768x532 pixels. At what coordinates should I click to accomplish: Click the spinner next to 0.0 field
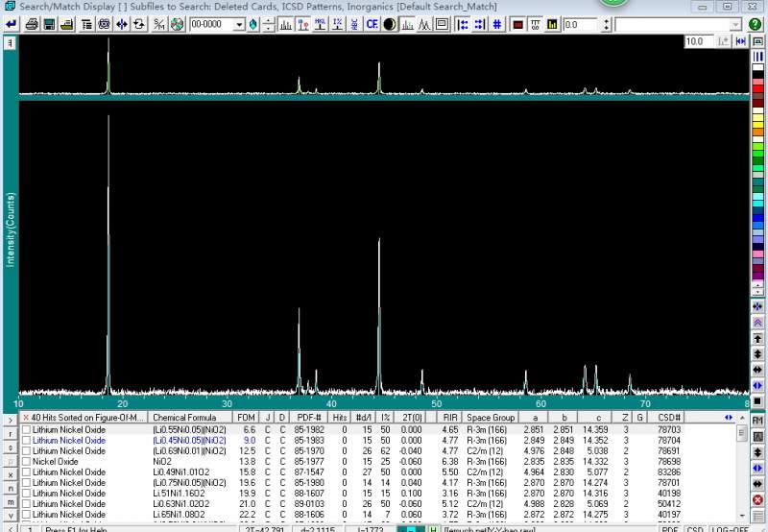(607, 25)
